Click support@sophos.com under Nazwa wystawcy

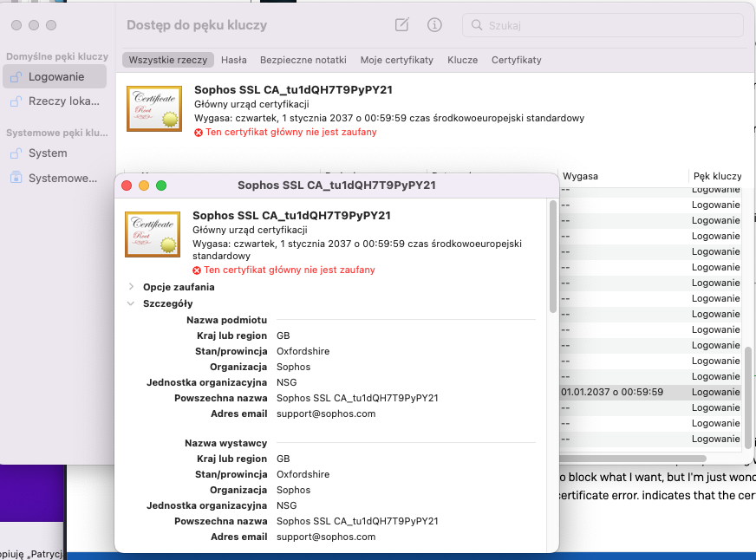tap(326, 537)
